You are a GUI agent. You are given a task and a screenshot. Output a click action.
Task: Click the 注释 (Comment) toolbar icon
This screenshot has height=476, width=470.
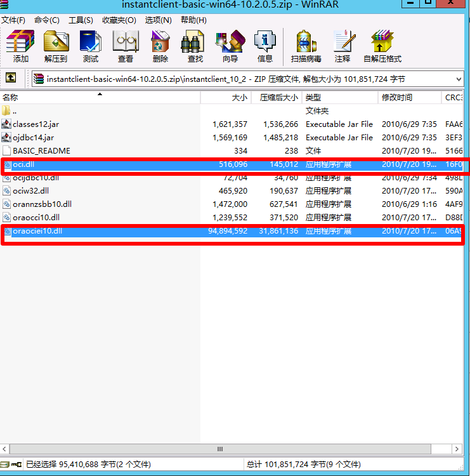click(344, 41)
